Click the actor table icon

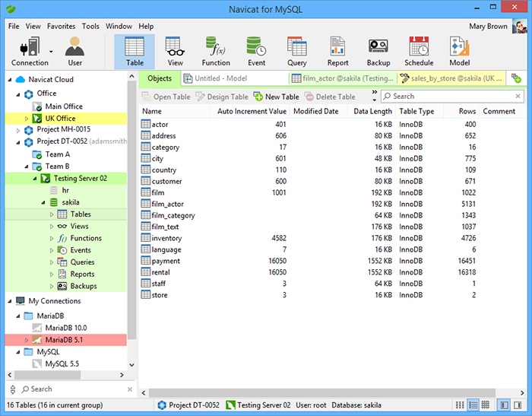pyautogui.click(x=146, y=124)
